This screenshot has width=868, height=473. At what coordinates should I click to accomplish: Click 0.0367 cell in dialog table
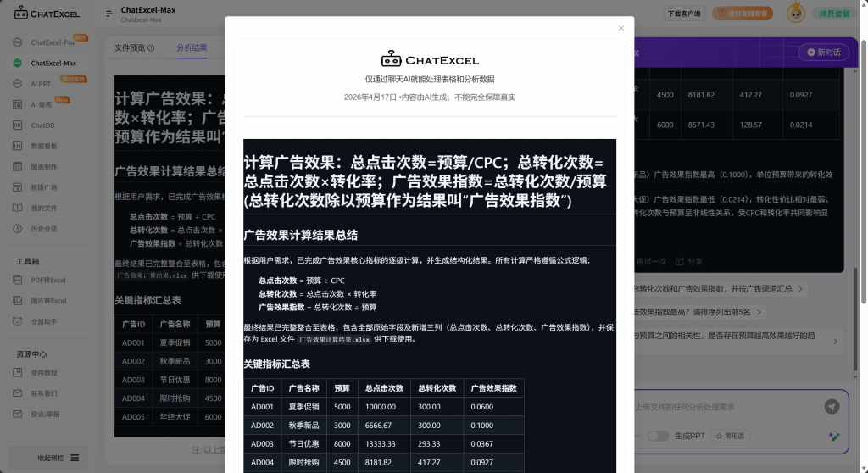point(494,444)
